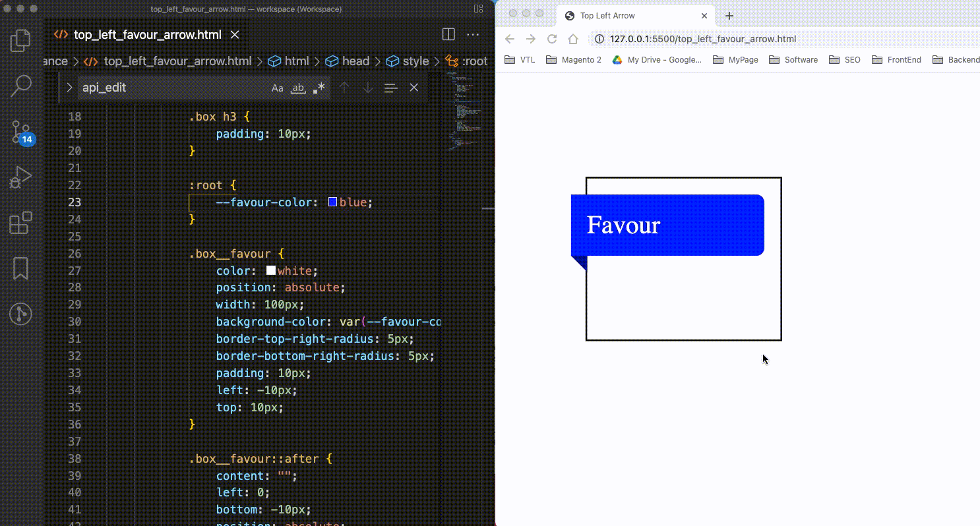Place cursor on position: absolute line 28

280,287
